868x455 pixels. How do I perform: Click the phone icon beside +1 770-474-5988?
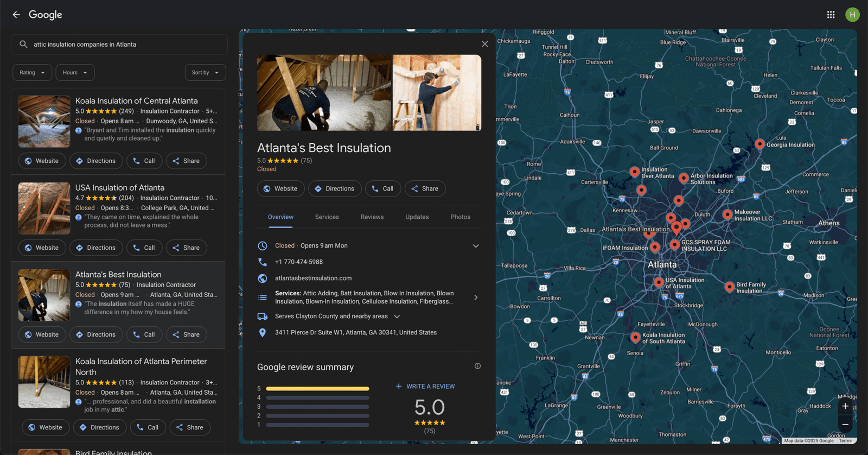click(x=263, y=262)
